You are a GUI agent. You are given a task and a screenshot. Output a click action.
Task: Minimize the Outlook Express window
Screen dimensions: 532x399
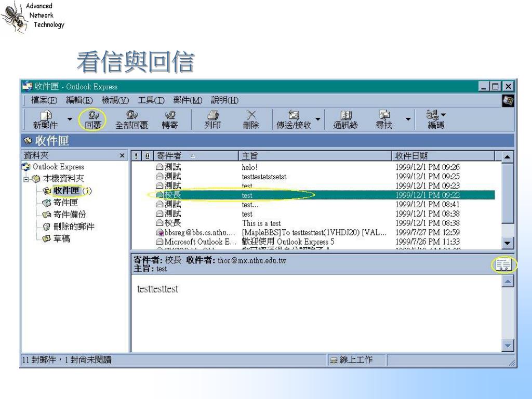pyautogui.click(x=484, y=87)
